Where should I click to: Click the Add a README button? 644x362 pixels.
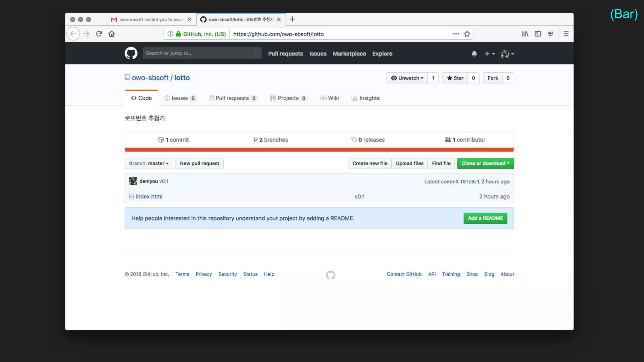(485, 218)
